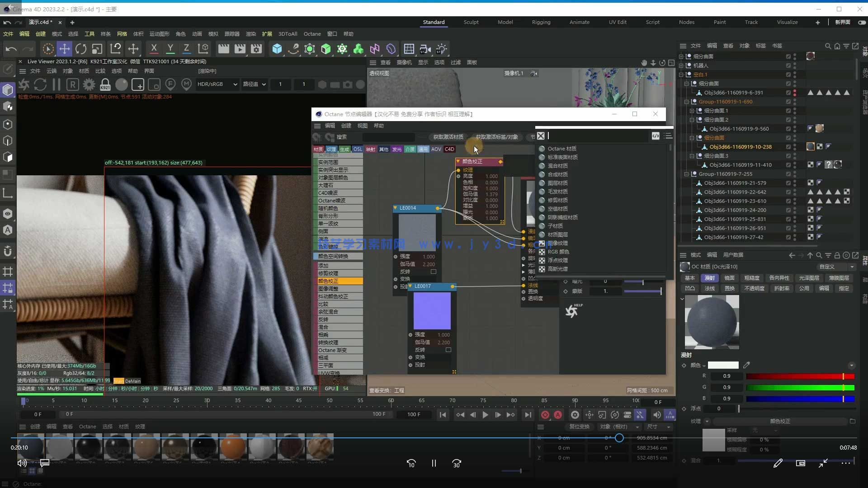Viewport: 868px width, 488px height.
Task: Switch to the Sculpt layout tab
Action: 471,22
